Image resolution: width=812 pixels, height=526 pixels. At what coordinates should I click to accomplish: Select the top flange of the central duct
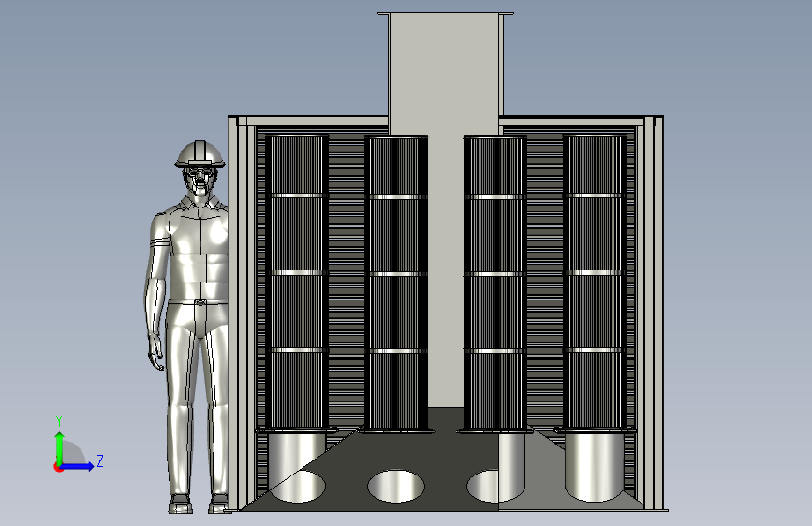(x=446, y=14)
